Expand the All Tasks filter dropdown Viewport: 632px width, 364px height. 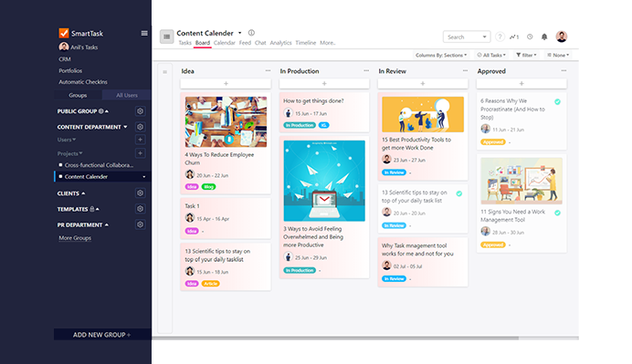tap(491, 55)
